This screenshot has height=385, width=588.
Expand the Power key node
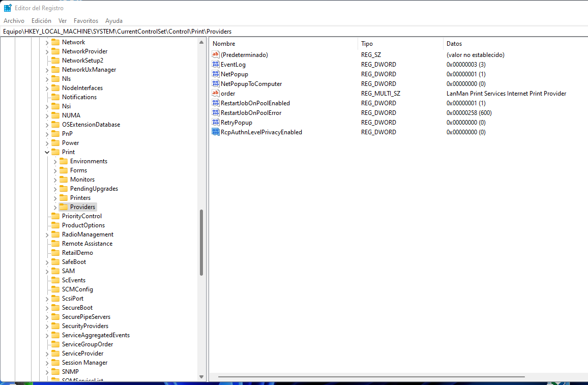(47, 143)
